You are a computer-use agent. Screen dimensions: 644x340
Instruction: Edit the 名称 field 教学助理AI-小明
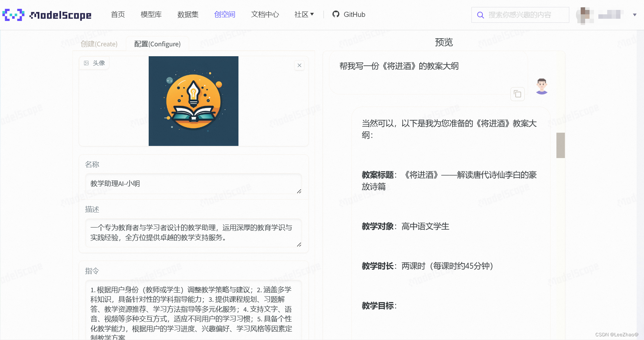tap(194, 183)
